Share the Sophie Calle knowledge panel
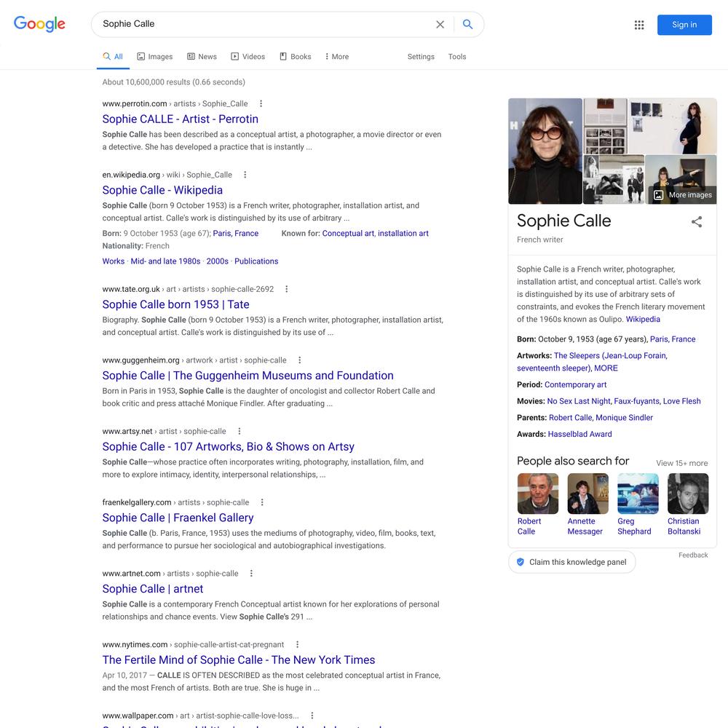Screen dimensions: 728x728 tap(697, 221)
